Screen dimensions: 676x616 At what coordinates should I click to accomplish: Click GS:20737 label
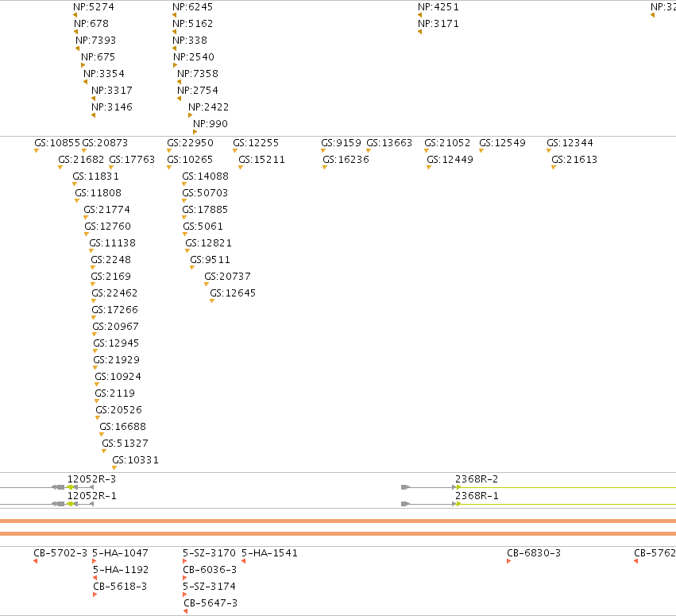228,277
